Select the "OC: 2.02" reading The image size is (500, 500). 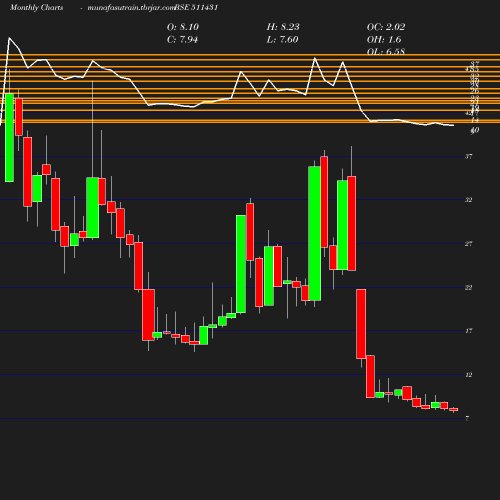386,27
